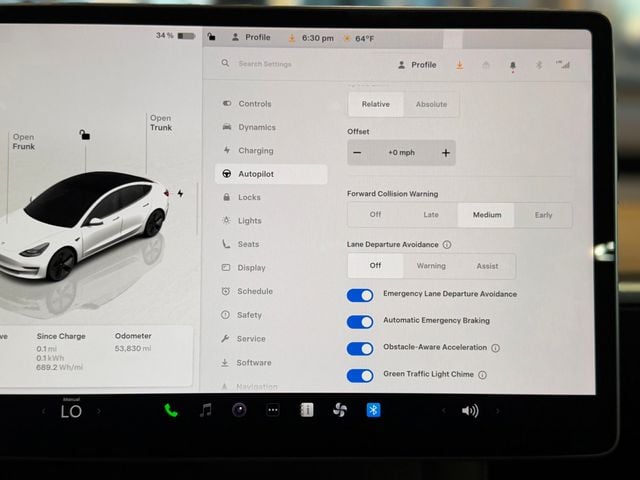
Task: Increase volume with the right arrow
Action: click(x=497, y=411)
